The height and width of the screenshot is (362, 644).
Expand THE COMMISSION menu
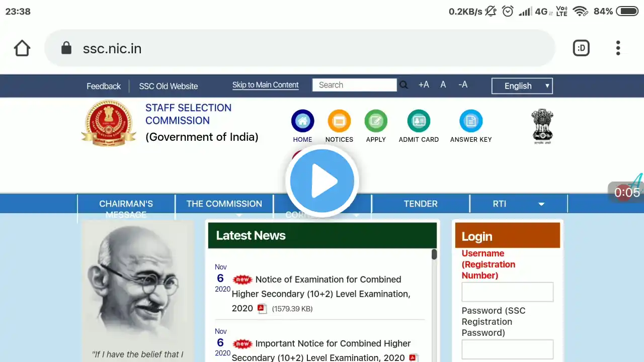tap(224, 204)
